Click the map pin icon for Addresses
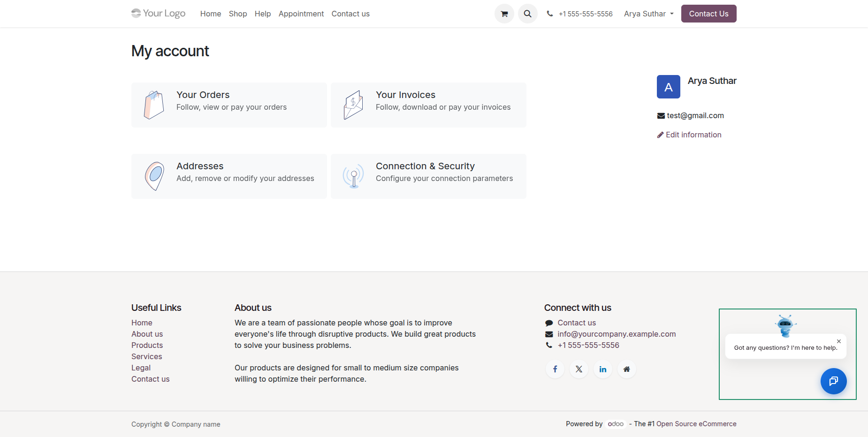This screenshot has height=437, width=868. pos(154,176)
